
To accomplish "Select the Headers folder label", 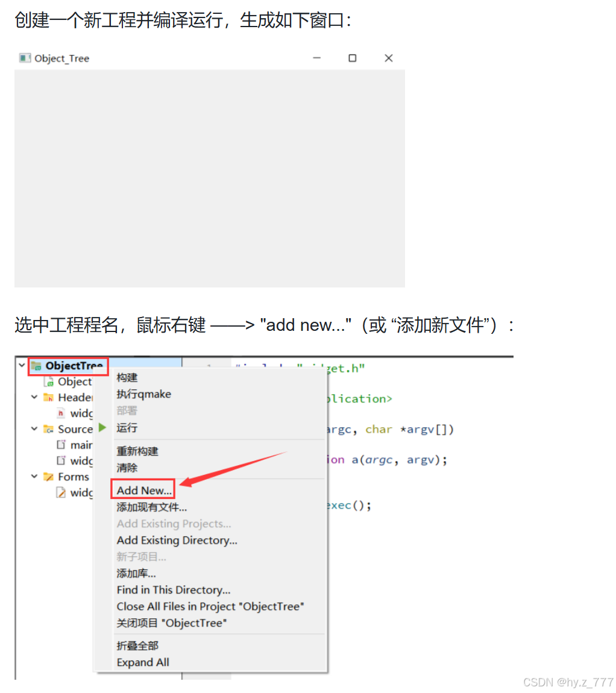I will 75,397.
